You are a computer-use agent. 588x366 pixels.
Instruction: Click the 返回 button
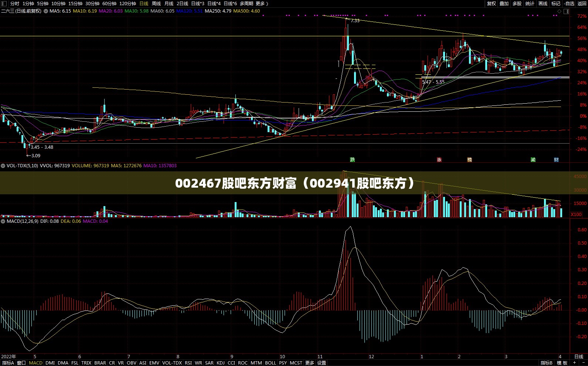582,3
